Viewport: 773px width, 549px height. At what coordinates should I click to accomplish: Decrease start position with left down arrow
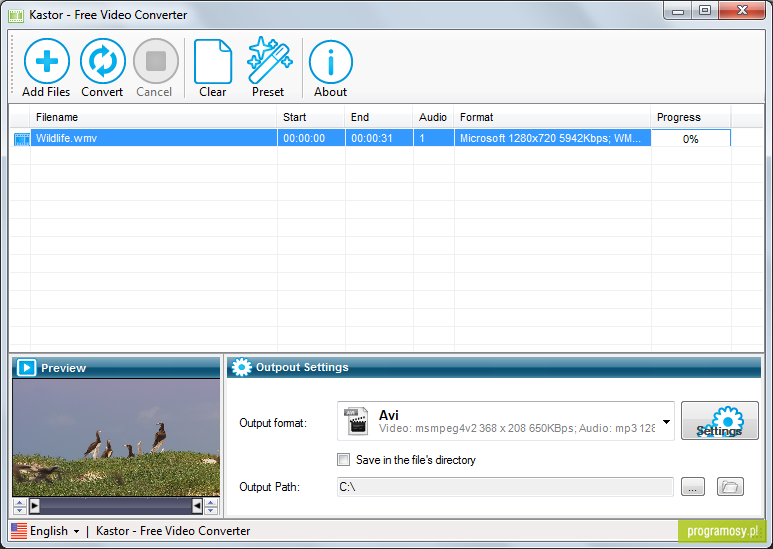20,510
